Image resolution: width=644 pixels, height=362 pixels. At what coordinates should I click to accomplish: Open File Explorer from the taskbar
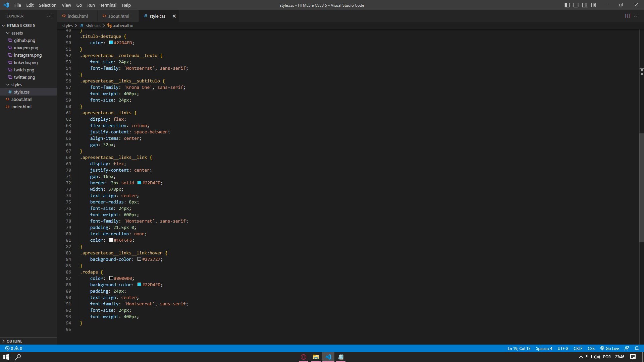pos(316,357)
